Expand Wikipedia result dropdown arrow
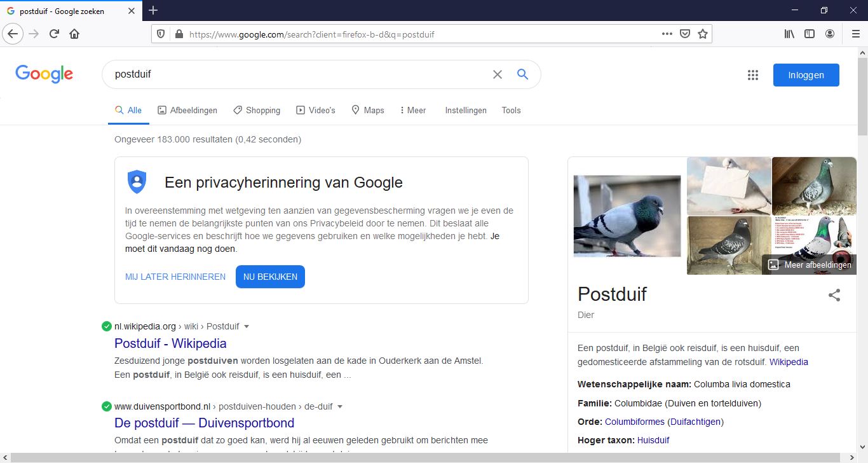 tap(247, 327)
